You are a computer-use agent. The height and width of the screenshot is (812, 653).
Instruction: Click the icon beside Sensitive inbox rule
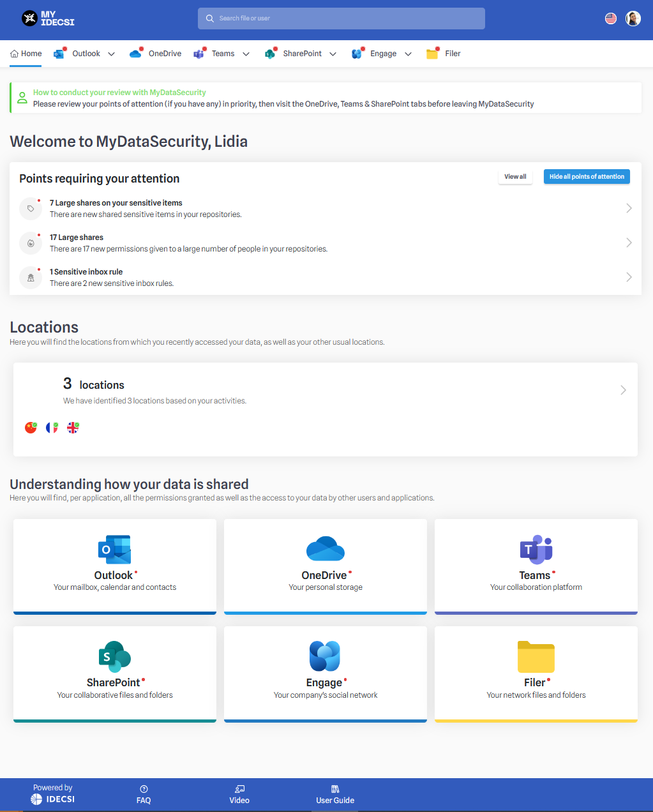(x=31, y=278)
